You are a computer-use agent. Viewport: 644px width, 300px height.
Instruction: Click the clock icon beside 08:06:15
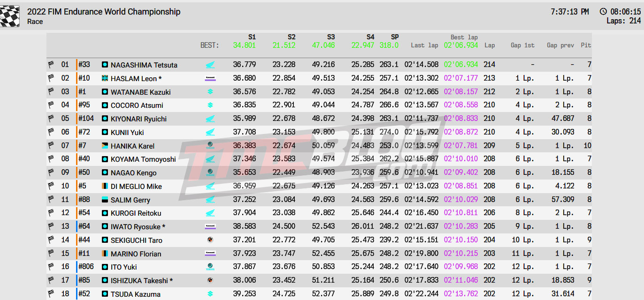coord(603,12)
